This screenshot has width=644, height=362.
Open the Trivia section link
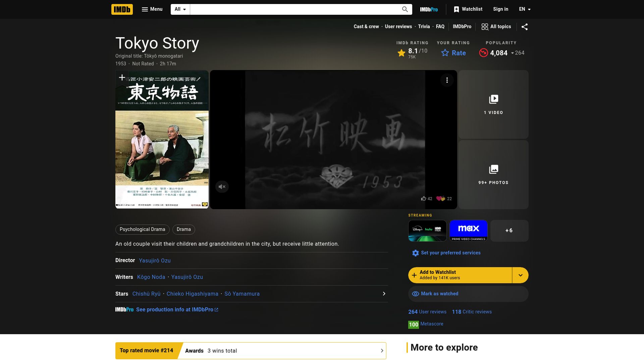coord(424,26)
